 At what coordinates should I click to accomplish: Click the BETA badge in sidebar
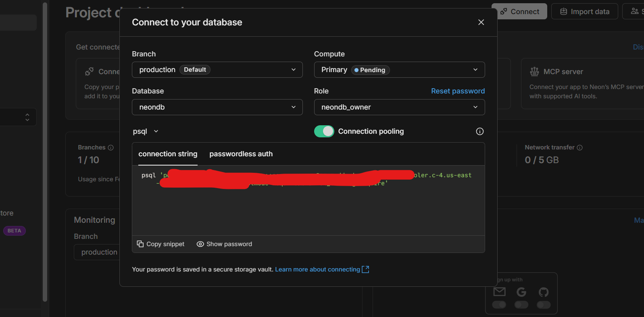click(15, 231)
